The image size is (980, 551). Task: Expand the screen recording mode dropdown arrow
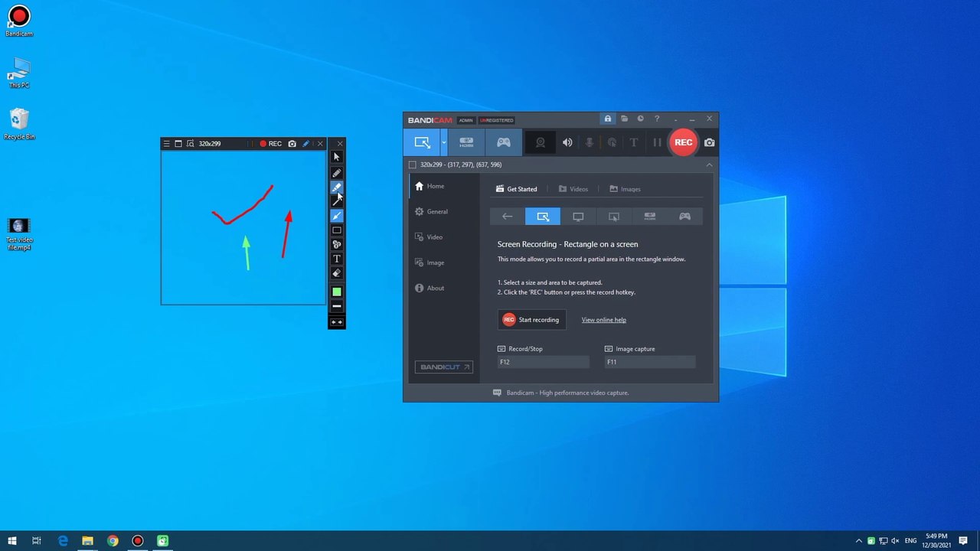click(443, 142)
